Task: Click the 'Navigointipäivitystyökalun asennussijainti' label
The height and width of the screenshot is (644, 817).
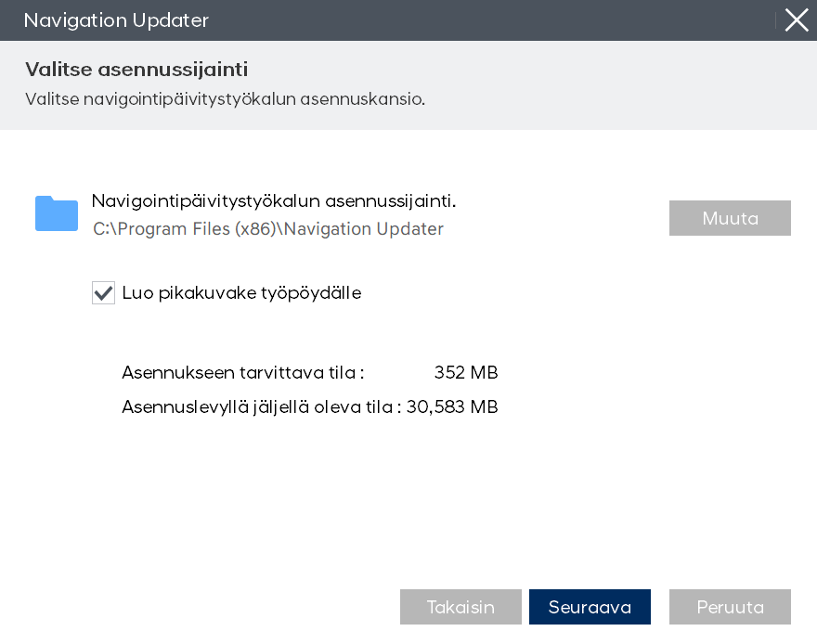Action: pyautogui.click(x=274, y=201)
